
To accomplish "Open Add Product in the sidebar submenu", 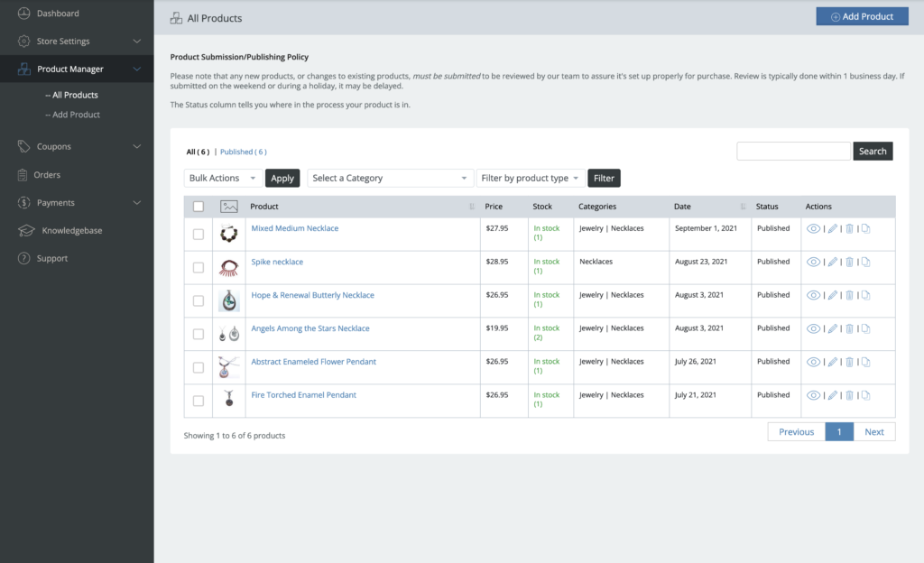I will pos(76,115).
